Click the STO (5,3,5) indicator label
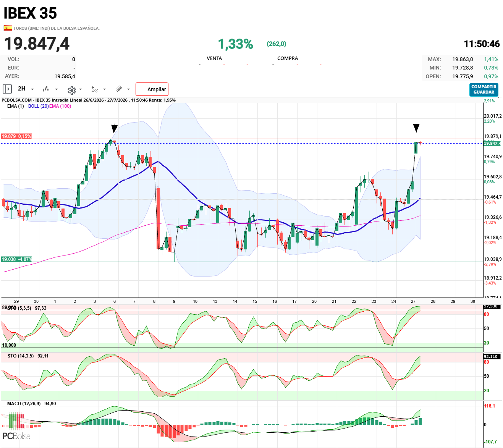This screenshot has height=448, width=503. (x=19, y=308)
